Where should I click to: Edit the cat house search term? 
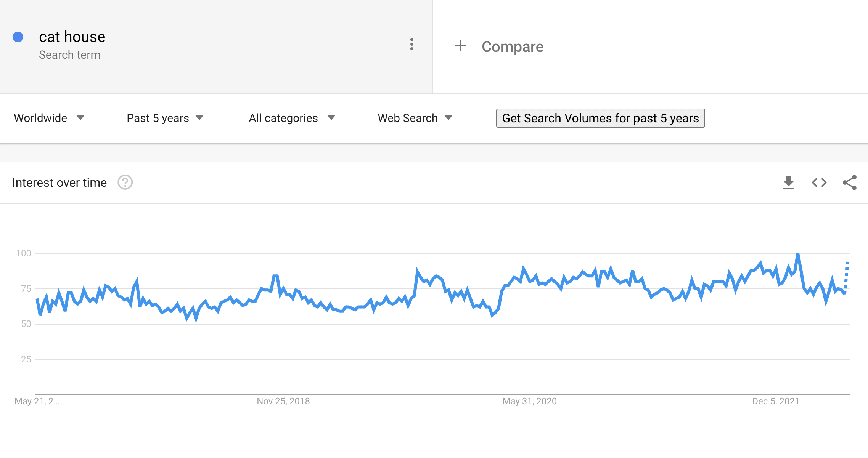(72, 37)
